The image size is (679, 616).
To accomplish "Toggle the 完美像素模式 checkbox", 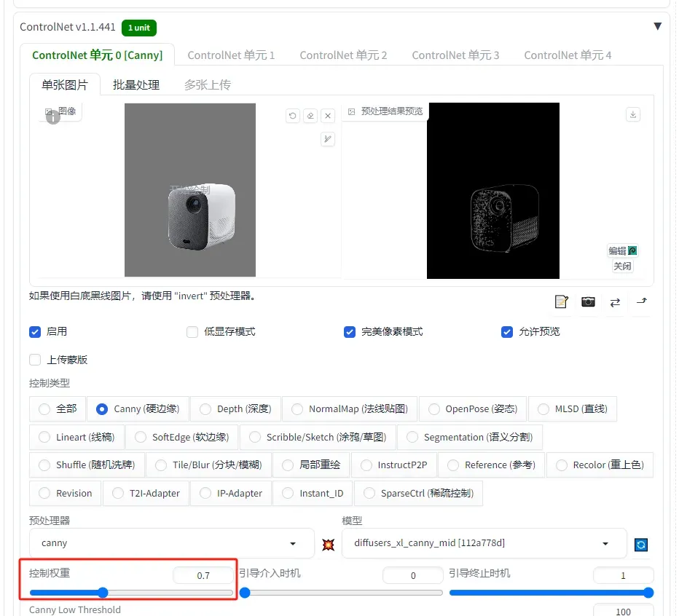I will 350,332.
